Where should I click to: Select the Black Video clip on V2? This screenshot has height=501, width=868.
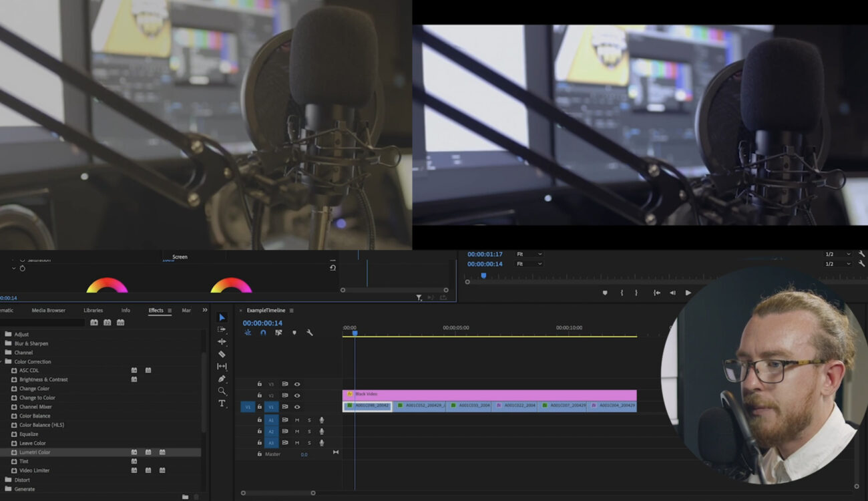coord(489,395)
